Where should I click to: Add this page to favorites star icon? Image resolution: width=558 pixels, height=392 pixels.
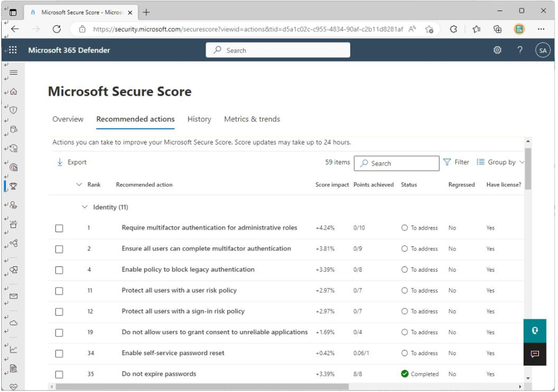429,29
